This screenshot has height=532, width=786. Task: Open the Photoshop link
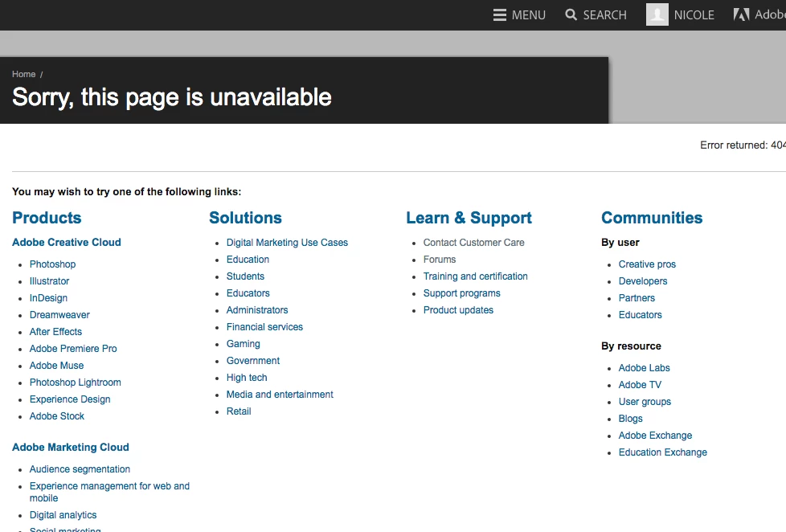click(x=52, y=264)
